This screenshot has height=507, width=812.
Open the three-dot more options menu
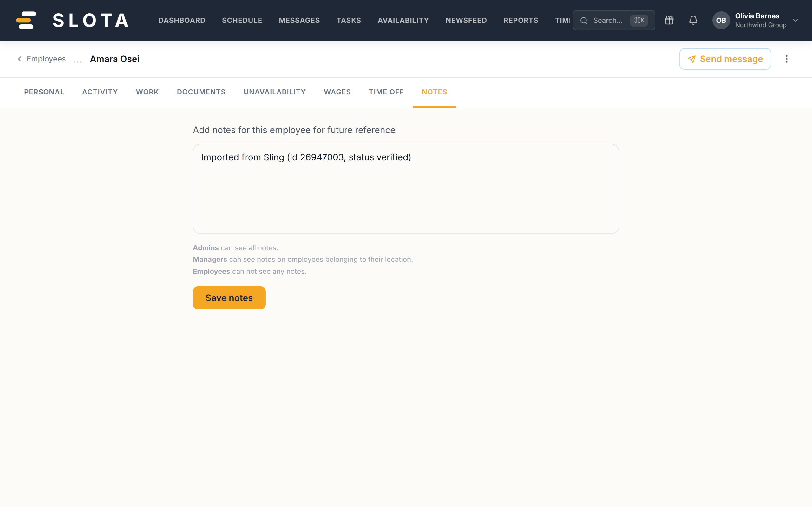coord(786,59)
